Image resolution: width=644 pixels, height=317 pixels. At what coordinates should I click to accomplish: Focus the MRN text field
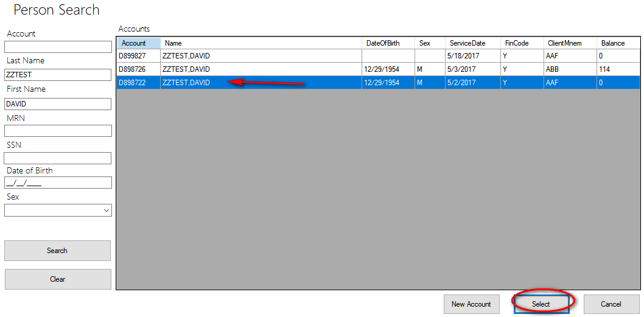(x=58, y=131)
